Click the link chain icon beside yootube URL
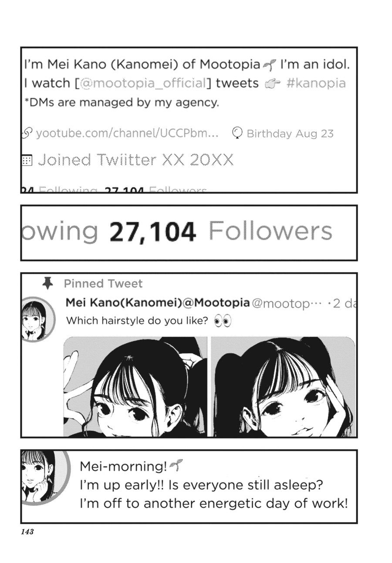Screen dimensions: 392x563 [27, 133]
